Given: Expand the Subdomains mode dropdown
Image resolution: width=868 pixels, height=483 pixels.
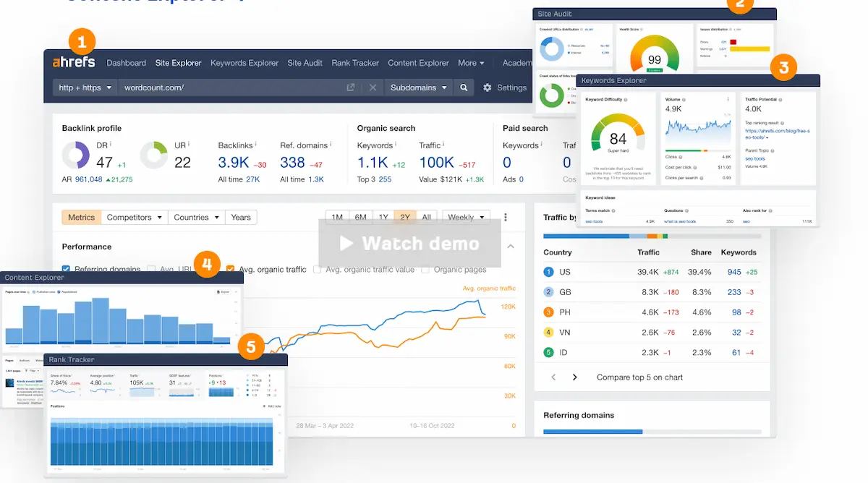Looking at the screenshot, I should point(418,87).
